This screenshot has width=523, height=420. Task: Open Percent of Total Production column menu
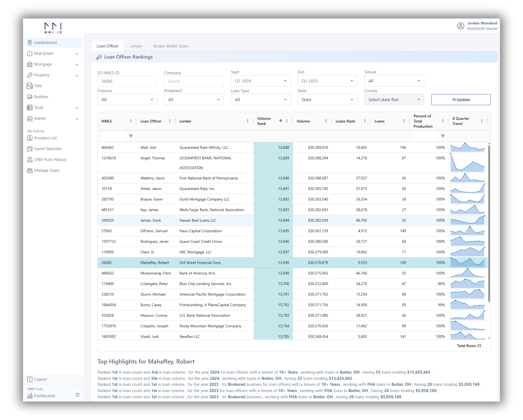[443, 121]
